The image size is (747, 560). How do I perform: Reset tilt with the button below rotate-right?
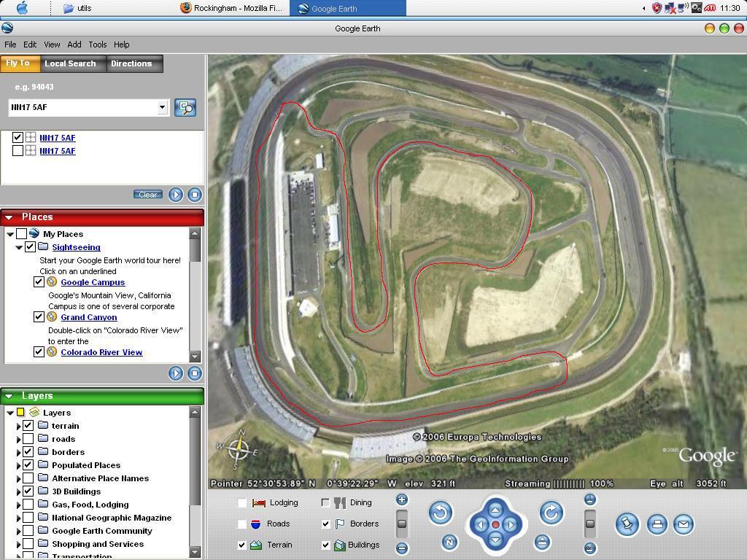pyautogui.click(x=542, y=542)
